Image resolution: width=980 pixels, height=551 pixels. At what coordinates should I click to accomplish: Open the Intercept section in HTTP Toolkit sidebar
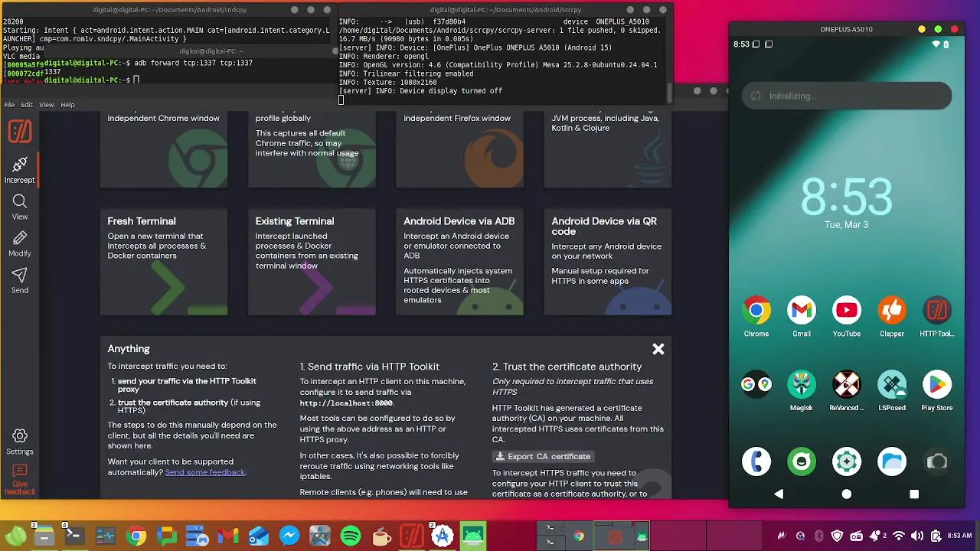20,169
